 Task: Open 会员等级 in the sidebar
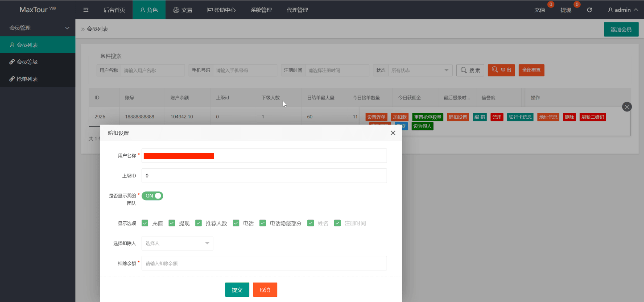(x=27, y=62)
